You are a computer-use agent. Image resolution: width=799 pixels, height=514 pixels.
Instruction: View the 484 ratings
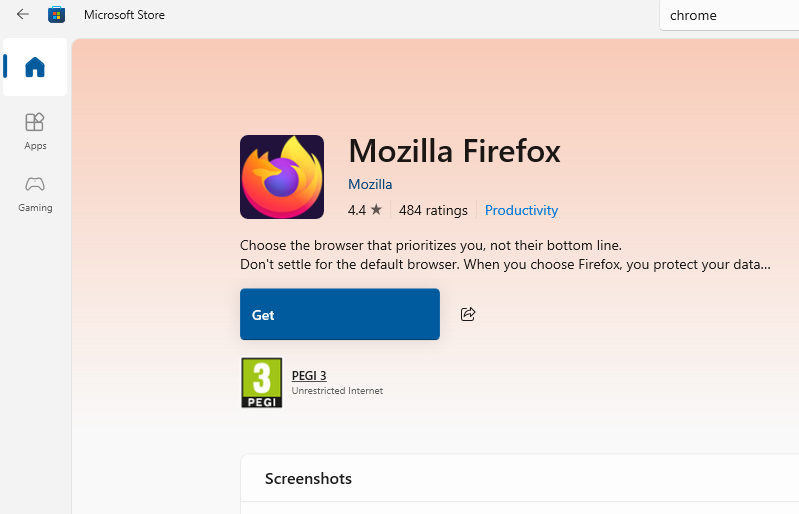(433, 210)
